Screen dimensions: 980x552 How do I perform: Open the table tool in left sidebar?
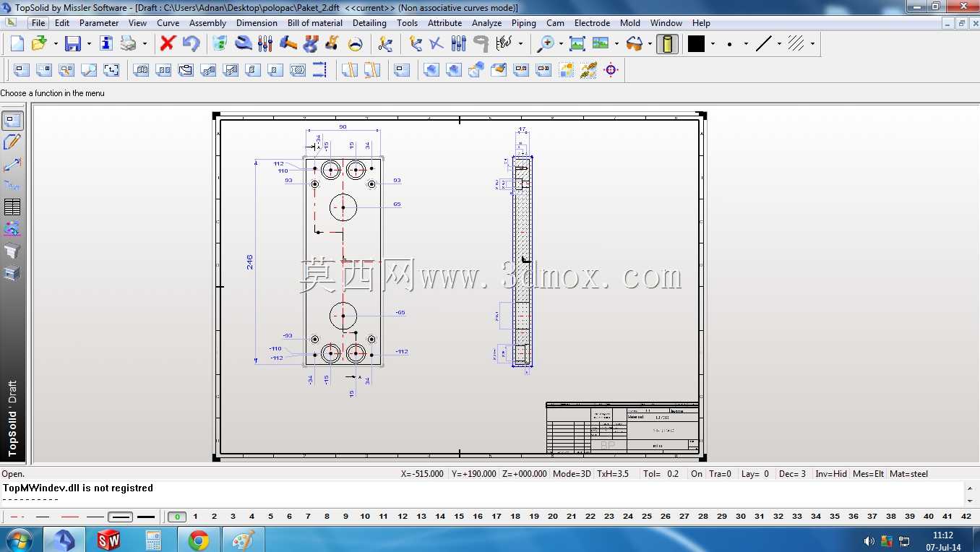(x=12, y=207)
